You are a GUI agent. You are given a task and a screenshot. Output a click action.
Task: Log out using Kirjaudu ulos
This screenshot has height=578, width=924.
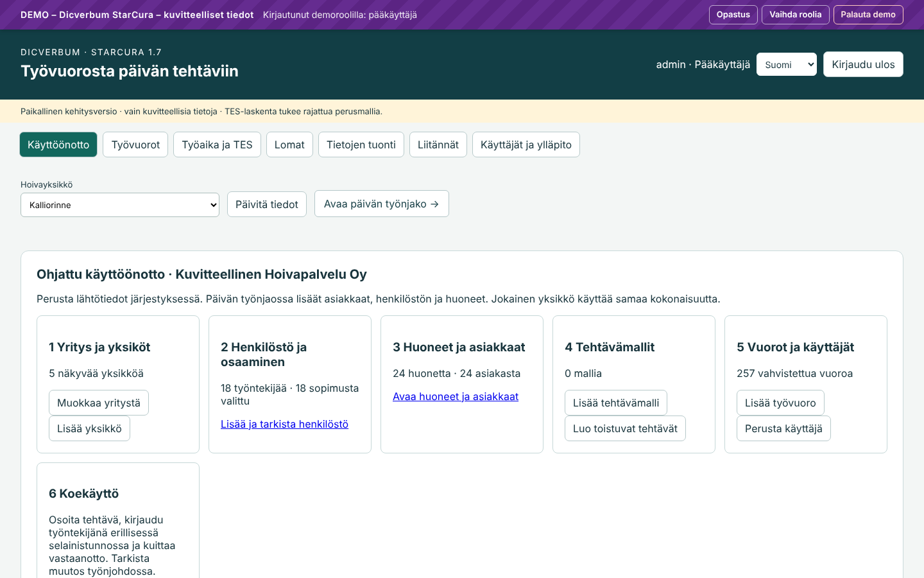pos(863,64)
